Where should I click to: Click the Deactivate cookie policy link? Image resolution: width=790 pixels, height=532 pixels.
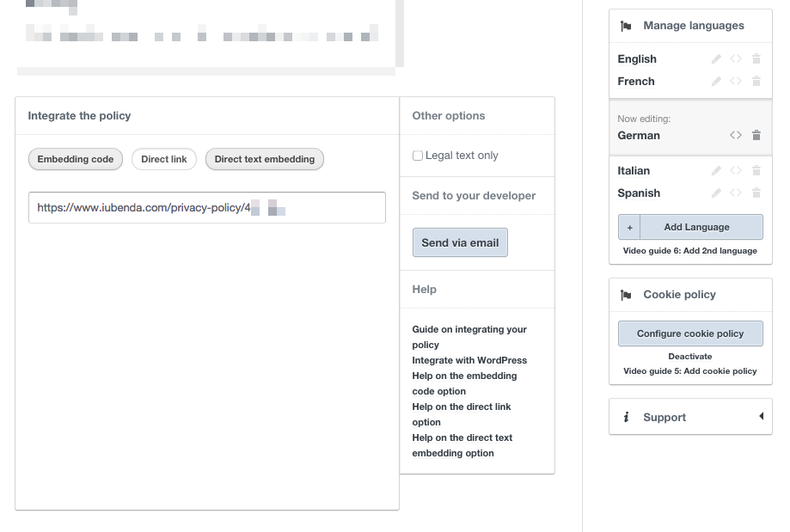point(690,356)
